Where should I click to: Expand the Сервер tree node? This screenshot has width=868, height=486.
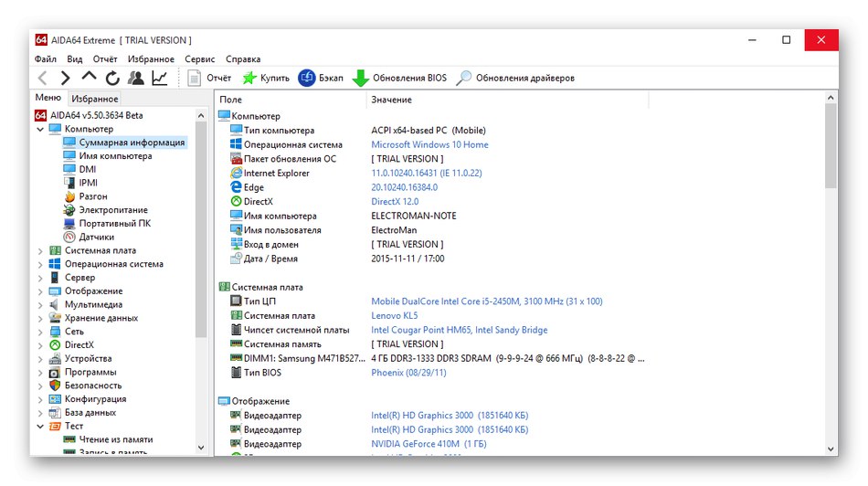[x=40, y=278]
